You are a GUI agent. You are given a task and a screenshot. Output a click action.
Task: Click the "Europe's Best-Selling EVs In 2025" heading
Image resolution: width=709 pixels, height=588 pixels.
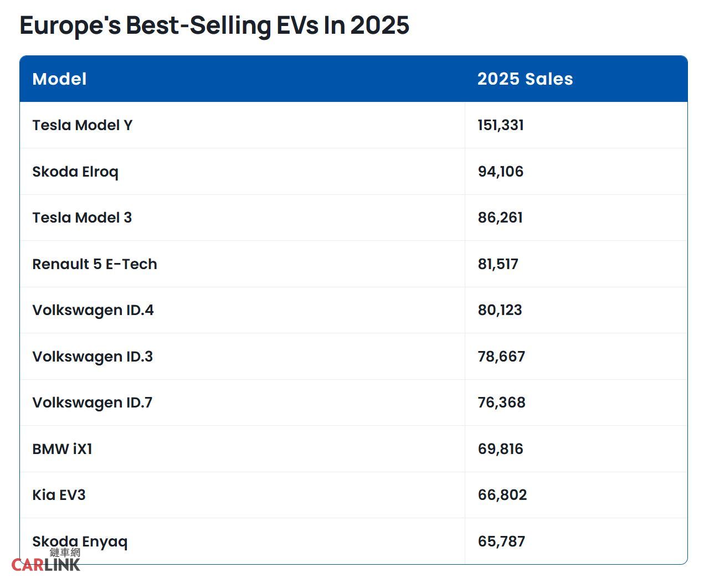[214, 25]
